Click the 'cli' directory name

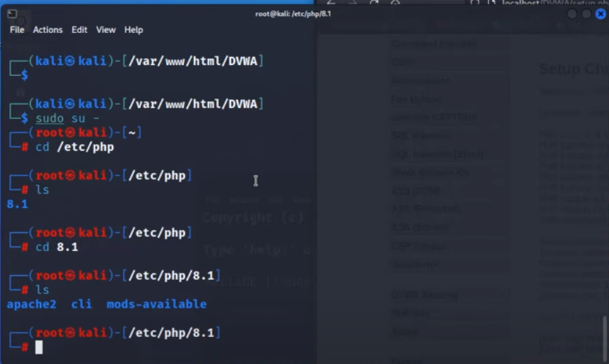82,304
